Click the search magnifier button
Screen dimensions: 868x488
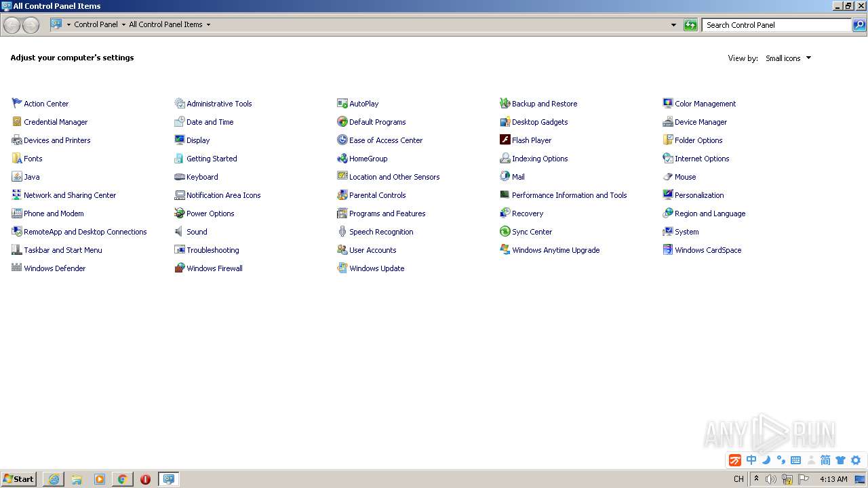coord(859,25)
